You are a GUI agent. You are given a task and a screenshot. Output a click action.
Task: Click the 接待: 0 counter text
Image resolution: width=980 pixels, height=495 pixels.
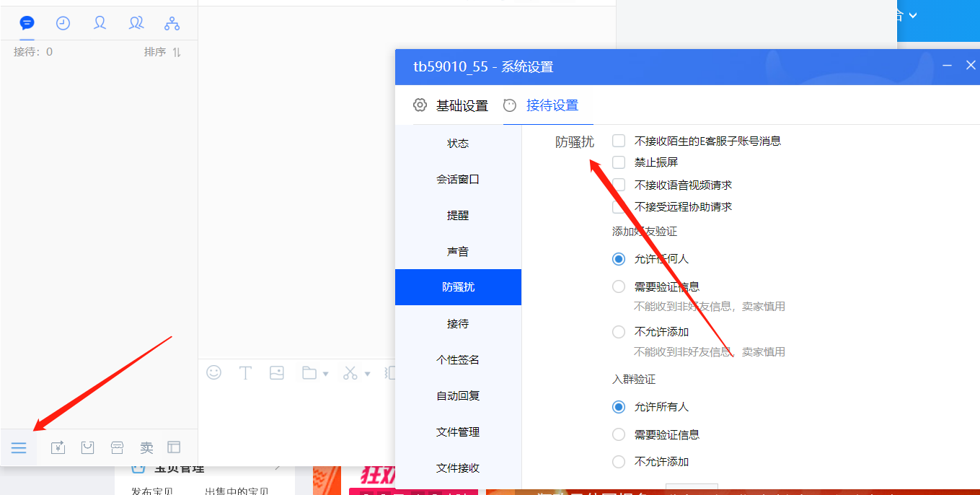tap(33, 52)
